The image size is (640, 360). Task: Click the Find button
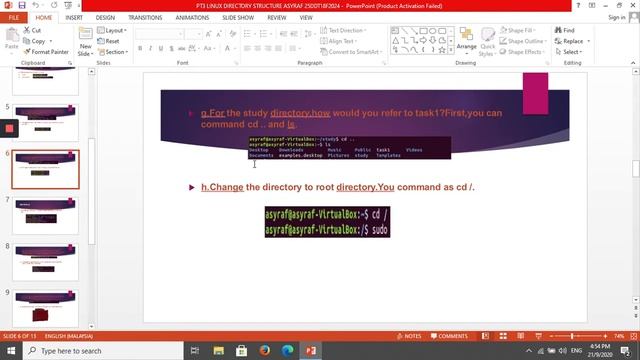click(x=564, y=31)
